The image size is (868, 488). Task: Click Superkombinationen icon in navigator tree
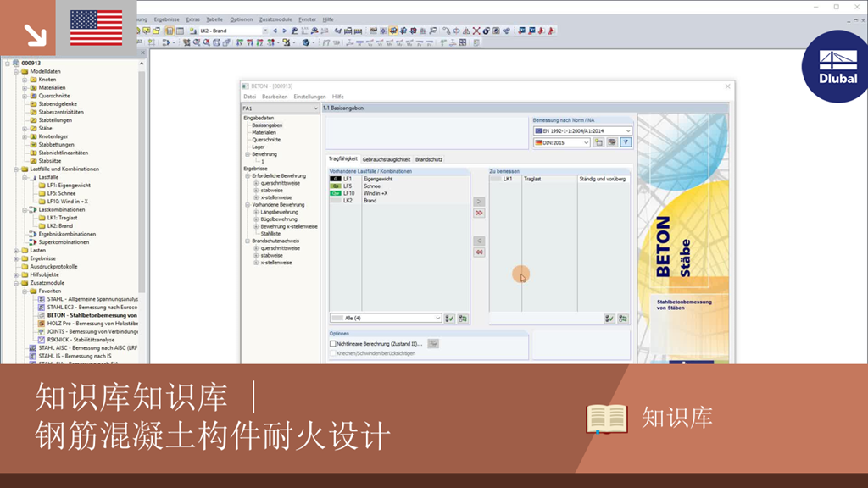click(33, 242)
